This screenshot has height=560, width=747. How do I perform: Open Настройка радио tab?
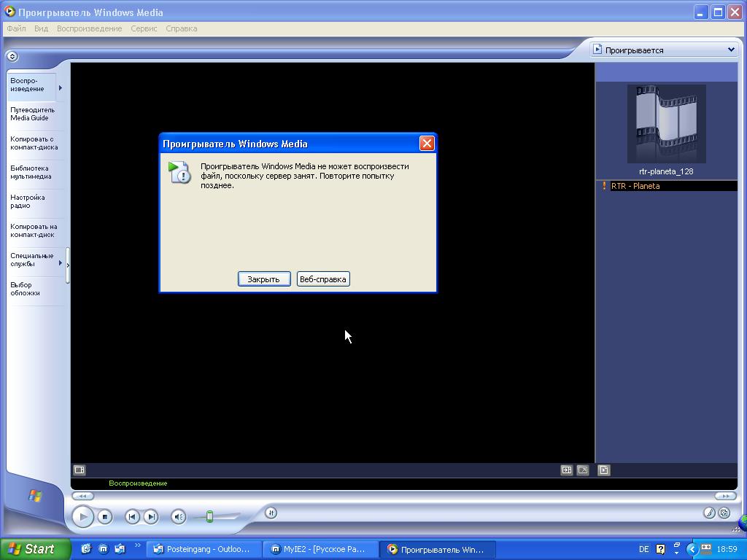click(35, 201)
